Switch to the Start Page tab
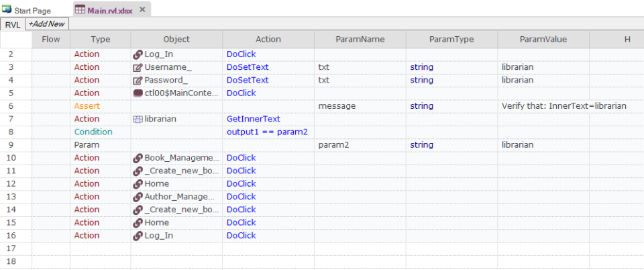 pyautogui.click(x=32, y=11)
